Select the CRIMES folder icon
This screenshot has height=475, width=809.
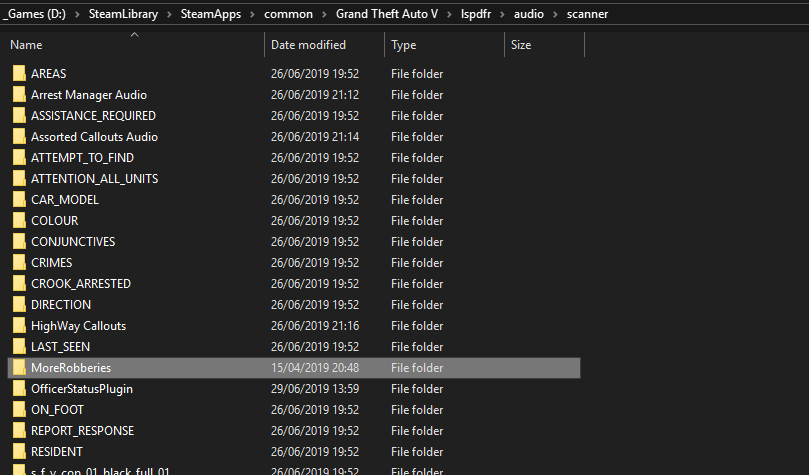click(19, 263)
